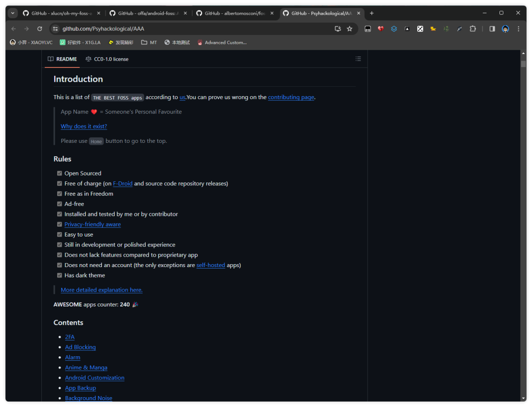Open the Privacy-friendly aware link

[x=93, y=224]
